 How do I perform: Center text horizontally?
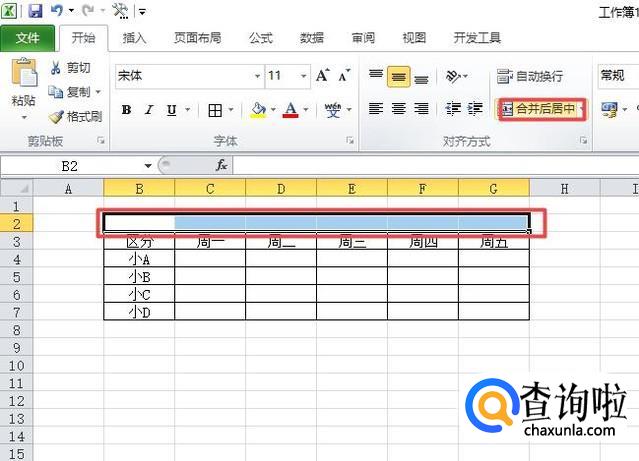(x=399, y=108)
